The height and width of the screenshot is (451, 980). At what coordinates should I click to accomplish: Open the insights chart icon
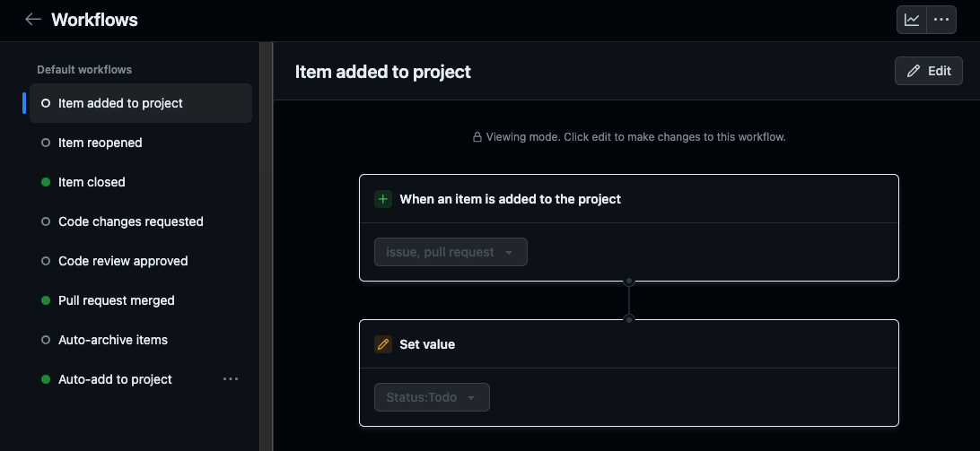[x=912, y=20]
